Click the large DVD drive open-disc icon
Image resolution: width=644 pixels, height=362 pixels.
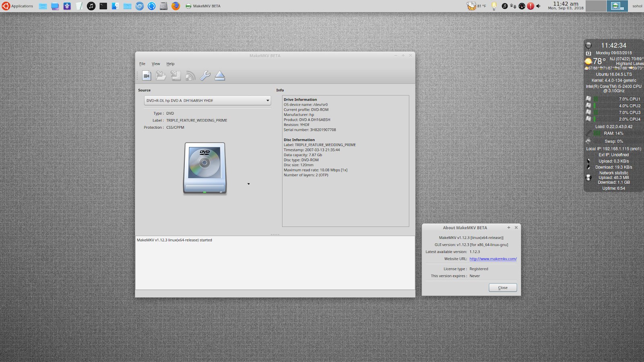coord(205,169)
